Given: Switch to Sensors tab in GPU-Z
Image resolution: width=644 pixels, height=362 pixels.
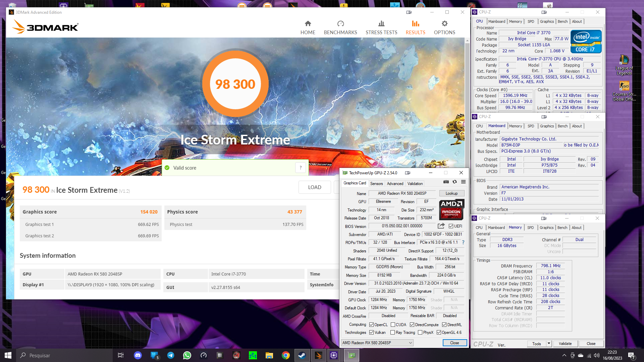Looking at the screenshot, I should pos(376,183).
